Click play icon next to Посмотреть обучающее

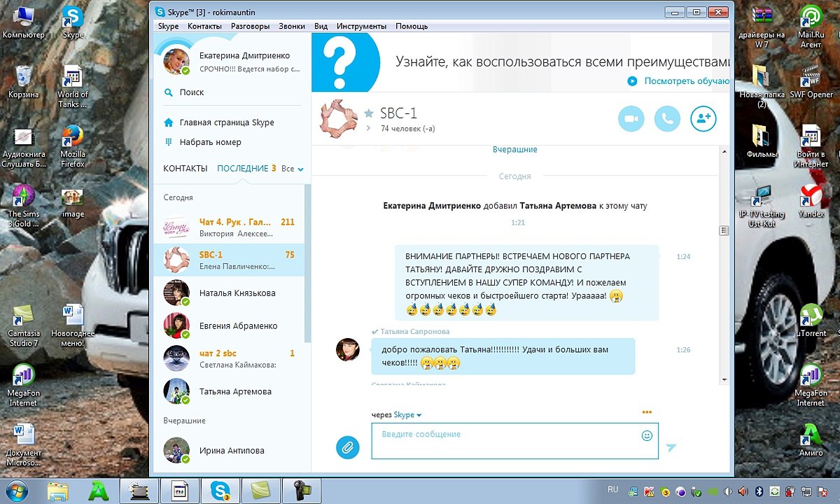coord(632,81)
